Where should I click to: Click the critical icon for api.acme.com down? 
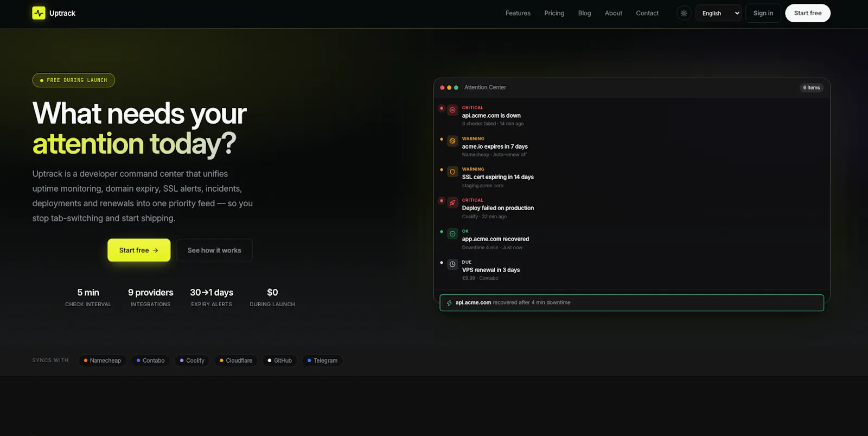point(452,110)
